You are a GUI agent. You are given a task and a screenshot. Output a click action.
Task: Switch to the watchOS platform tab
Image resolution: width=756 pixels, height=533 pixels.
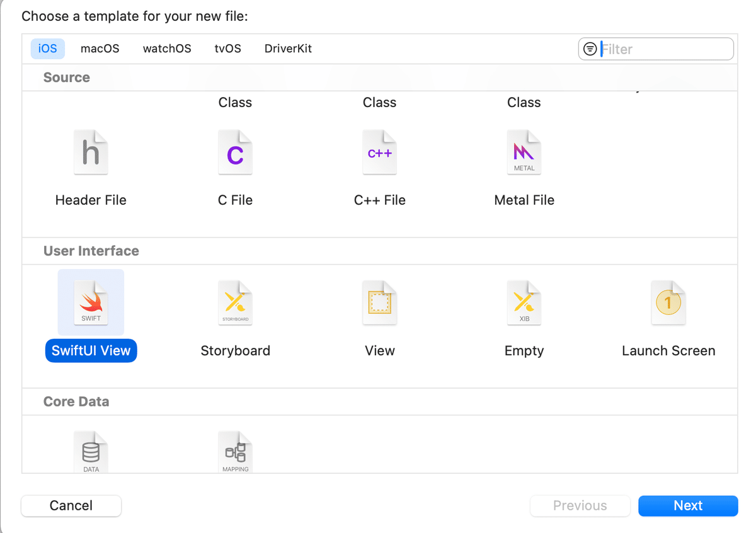click(x=167, y=49)
